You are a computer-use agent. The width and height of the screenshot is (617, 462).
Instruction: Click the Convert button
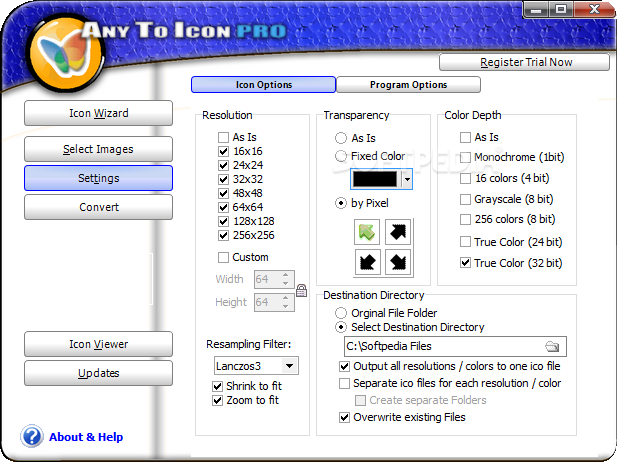coord(98,207)
